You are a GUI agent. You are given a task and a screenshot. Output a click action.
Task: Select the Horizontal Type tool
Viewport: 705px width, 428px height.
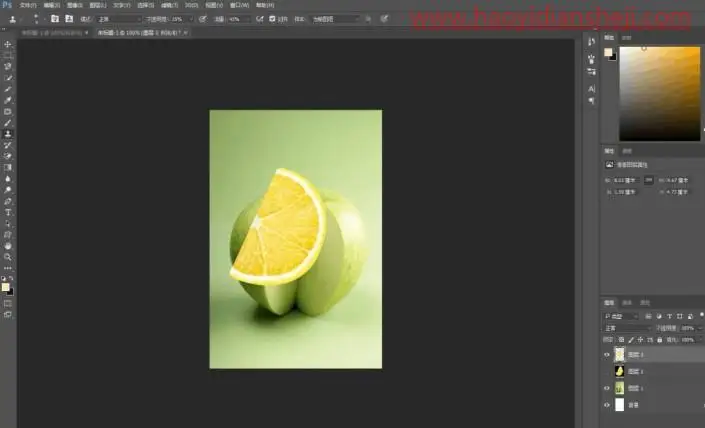(8, 213)
